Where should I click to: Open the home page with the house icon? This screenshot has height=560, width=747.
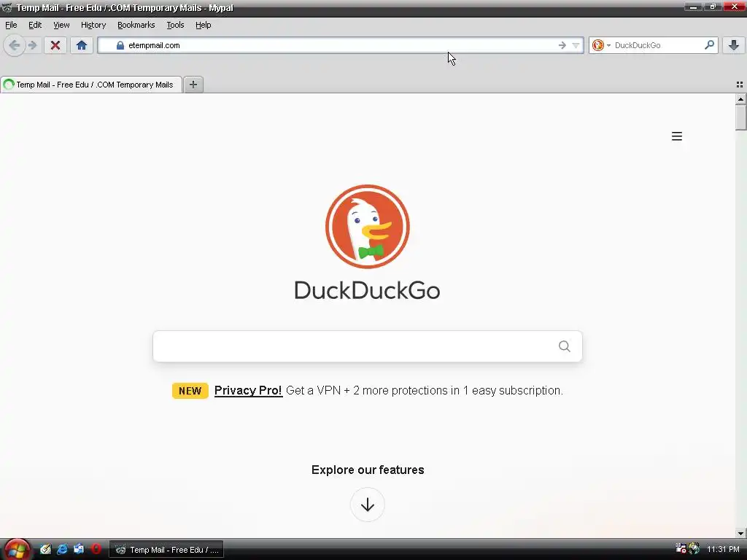pyautogui.click(x=82, y=45)
